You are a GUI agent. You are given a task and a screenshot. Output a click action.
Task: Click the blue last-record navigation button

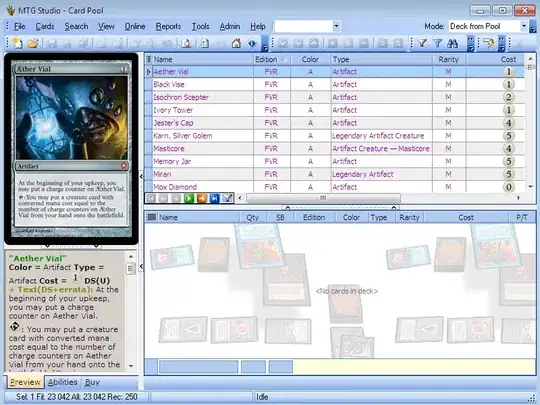click(x=215, y=198)
